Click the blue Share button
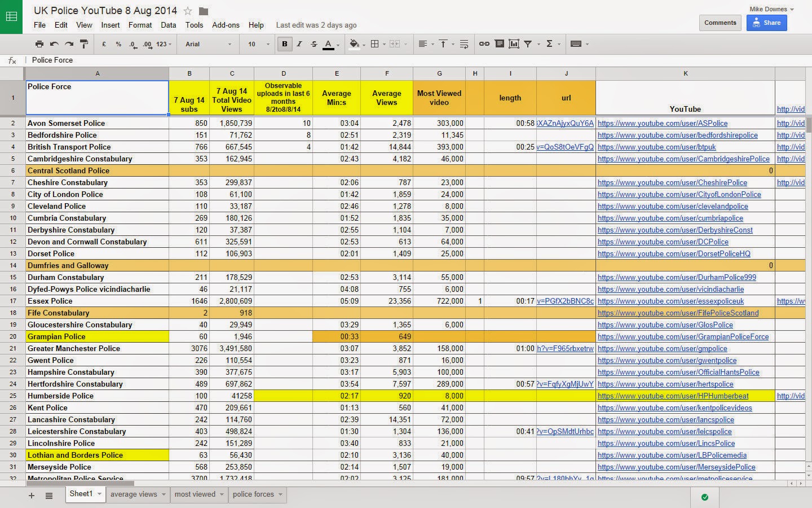 (x=766, y=23)
